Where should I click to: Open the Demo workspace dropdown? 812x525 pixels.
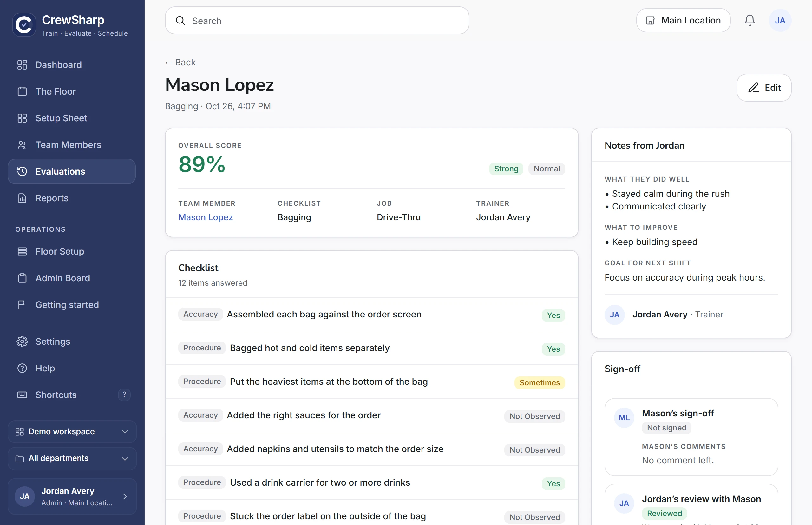tap(72, 432)
